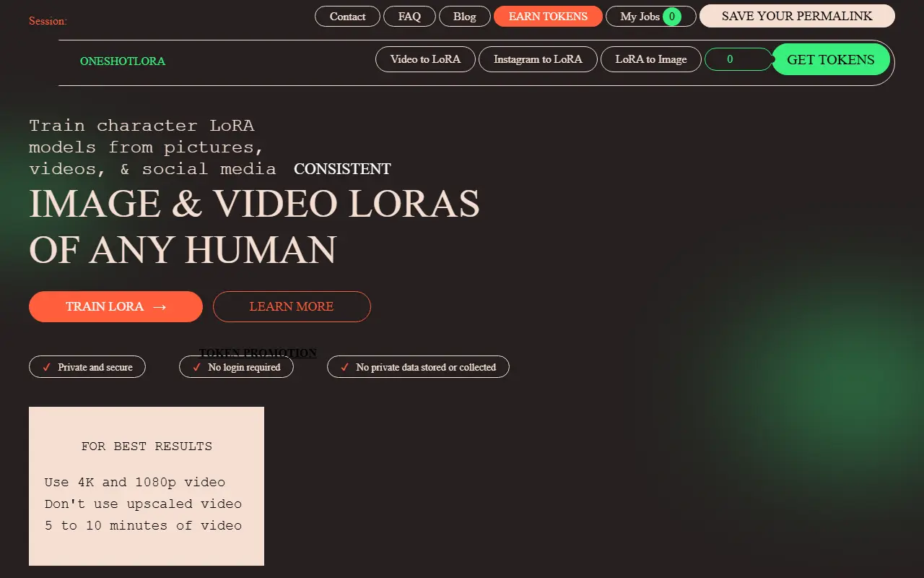Click the green GET TOKENS button
924x578 pixels.
[830, 59]
